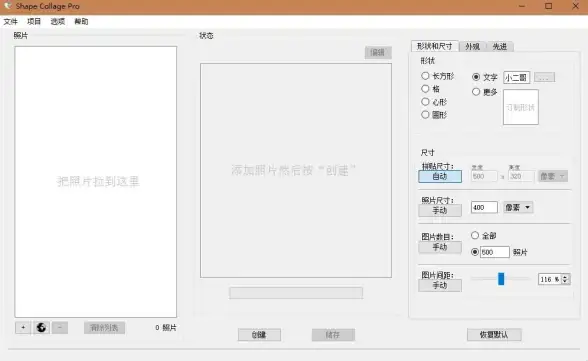Click the photo size 400 field
588x361 pixels.
[x=484, y=207]
